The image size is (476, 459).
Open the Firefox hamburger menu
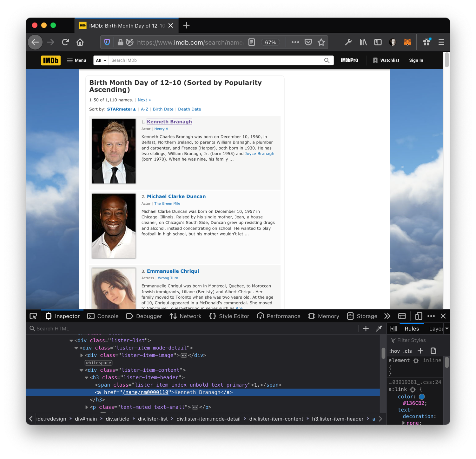[441, 42]
